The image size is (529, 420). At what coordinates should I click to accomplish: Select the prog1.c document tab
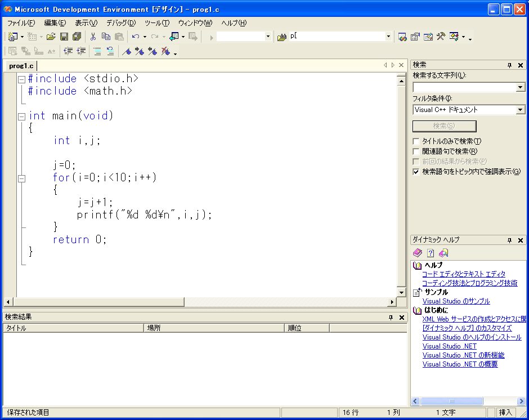coord(21,66)
